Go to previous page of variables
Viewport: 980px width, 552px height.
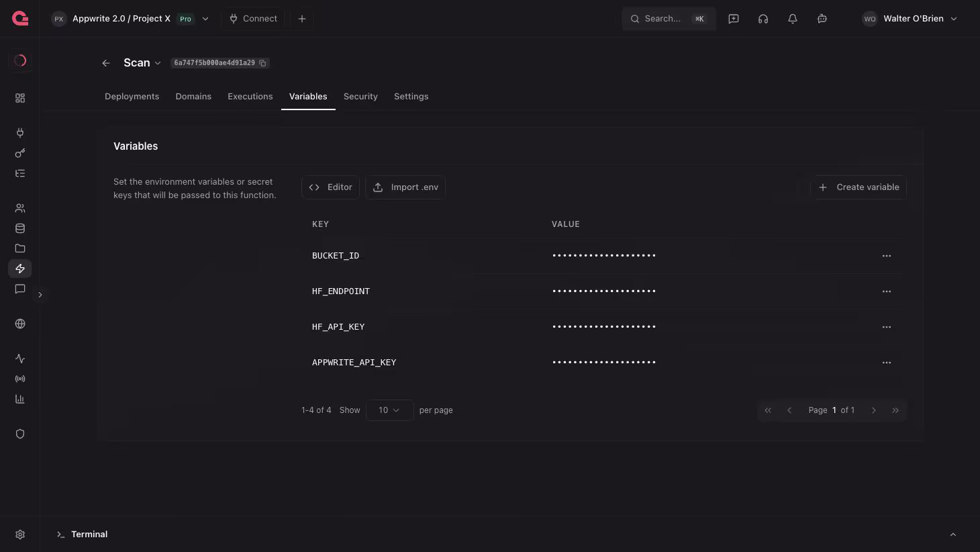[x=789, y=410]
